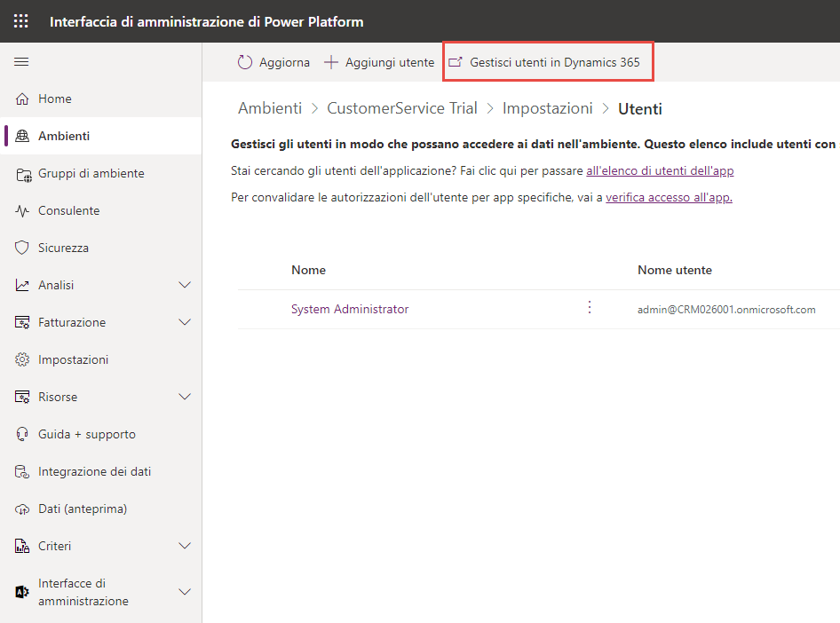Navigate to CustomerService Trial breadcrumb
This screenshot has height=623, width=840.
401,108
